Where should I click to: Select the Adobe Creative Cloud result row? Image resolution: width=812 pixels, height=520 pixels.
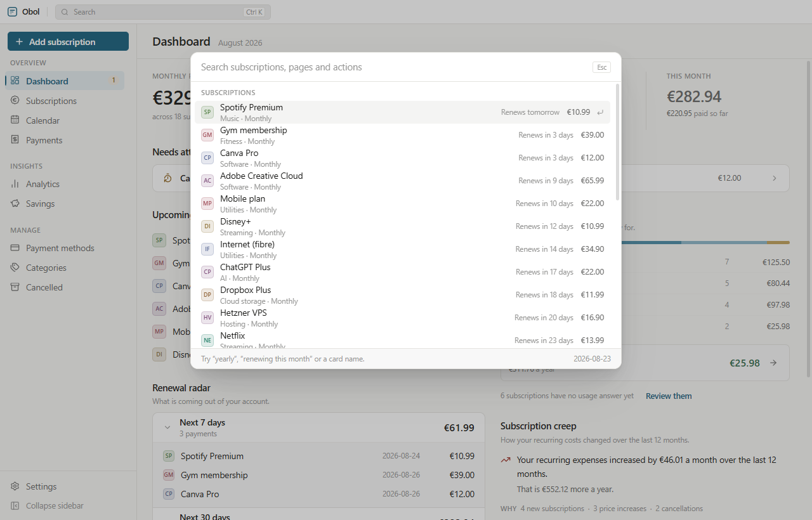[x=403, y=181]
